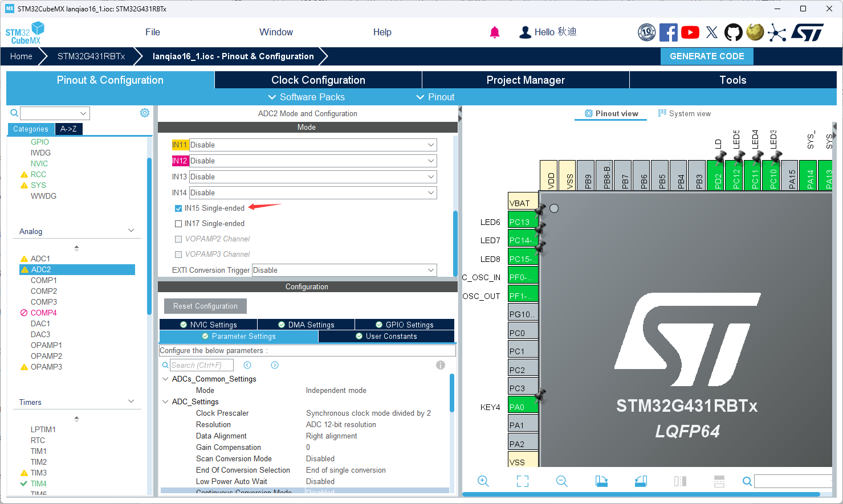Click the pinout horizontal scrollbar

tap(641, 494)
